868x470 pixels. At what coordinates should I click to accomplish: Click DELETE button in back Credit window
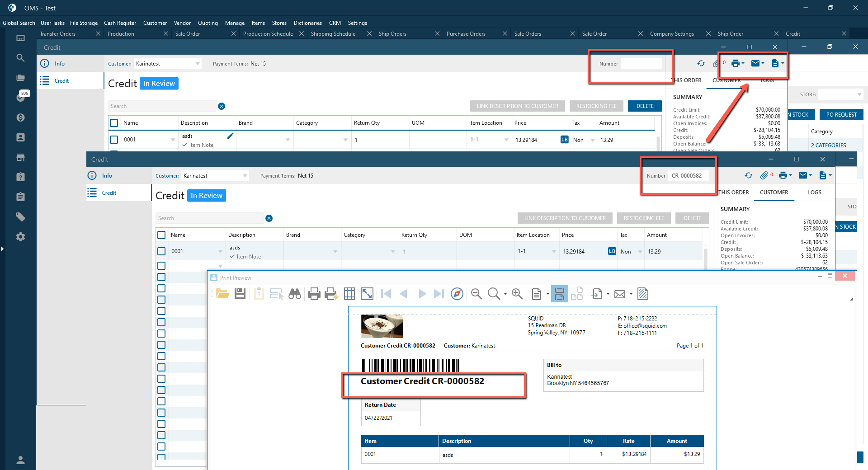645,106
